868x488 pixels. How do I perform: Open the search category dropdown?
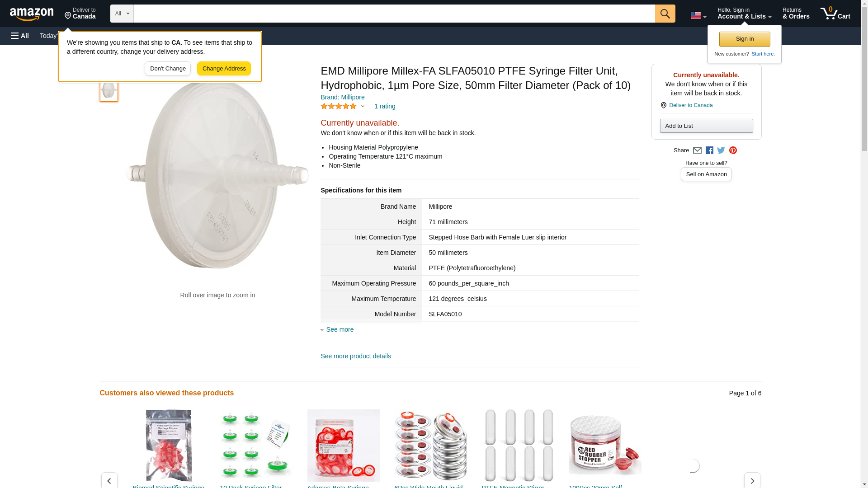(x=122, y=14)
